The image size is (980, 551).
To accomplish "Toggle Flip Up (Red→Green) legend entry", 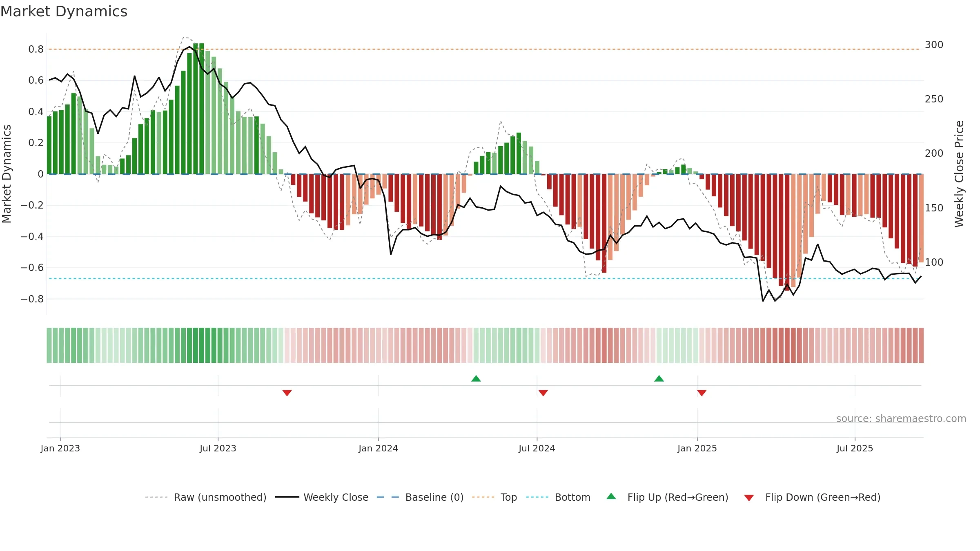I will (x=667, y=497).
